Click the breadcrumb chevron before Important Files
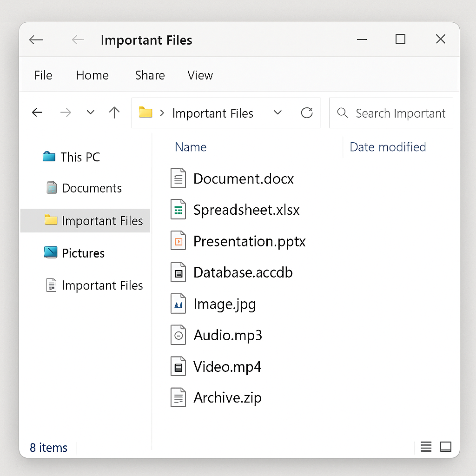The width and height of the screenshot is (476, 476). (x=162, y=113)
